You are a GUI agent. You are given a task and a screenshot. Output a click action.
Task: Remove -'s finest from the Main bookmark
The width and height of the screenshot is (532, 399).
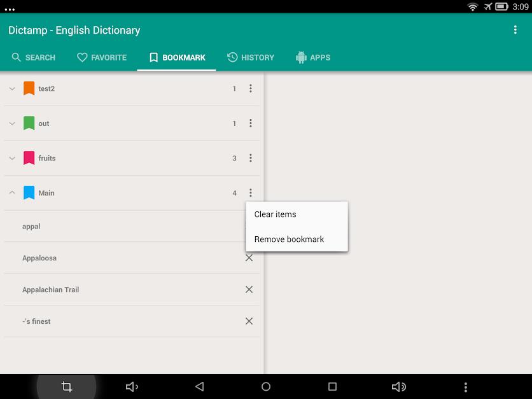[249, 321]
